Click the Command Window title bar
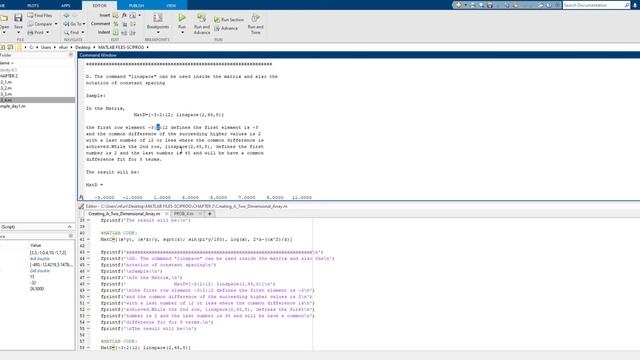Viewport: 640px width, 360px height. (359, 55)
